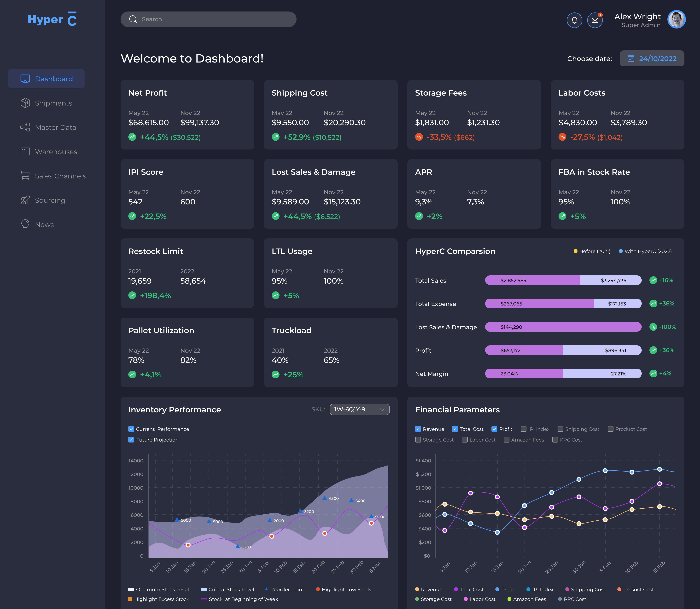Click the News lightbulb icon
This screenshot has height=609, width=700.
point(25,224)
